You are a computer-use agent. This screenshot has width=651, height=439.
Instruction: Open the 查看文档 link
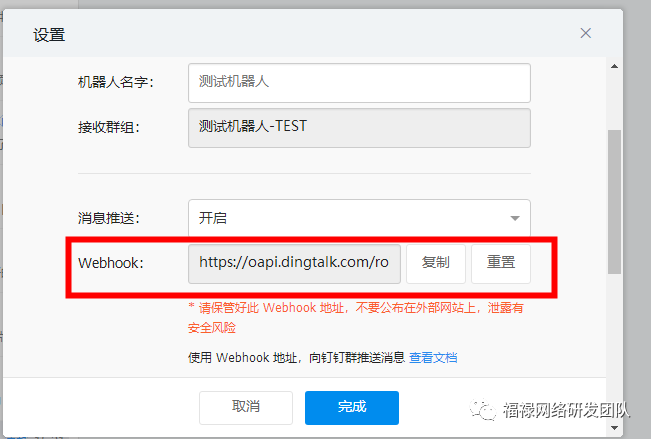click(x=433, y=358)
